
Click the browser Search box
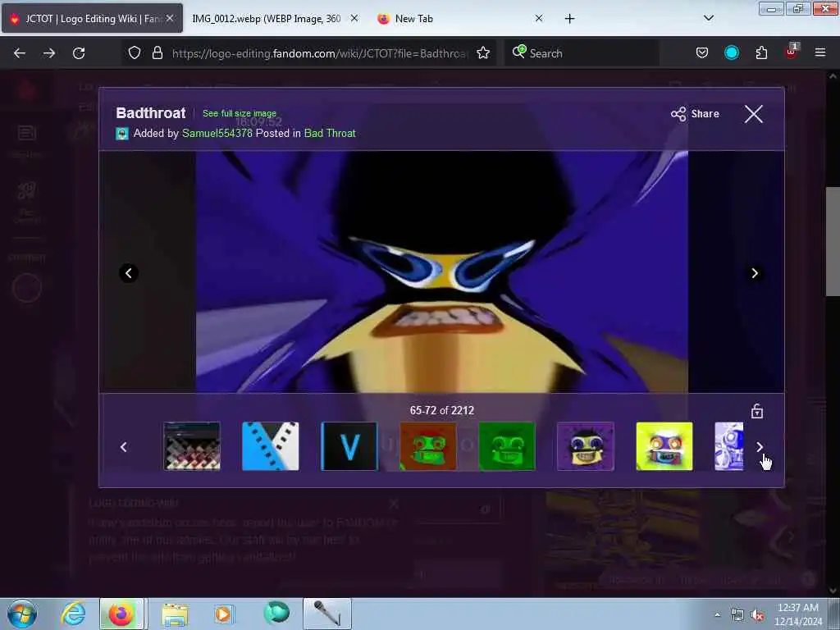pos(582,53)
